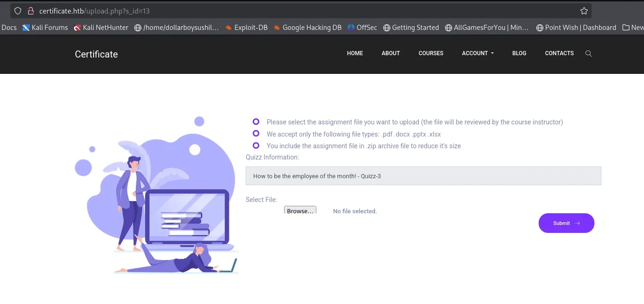Viewport: 644px width, 304px height.
Task: Click the insecure padlock icon in address bar
Action: (31, 11)
